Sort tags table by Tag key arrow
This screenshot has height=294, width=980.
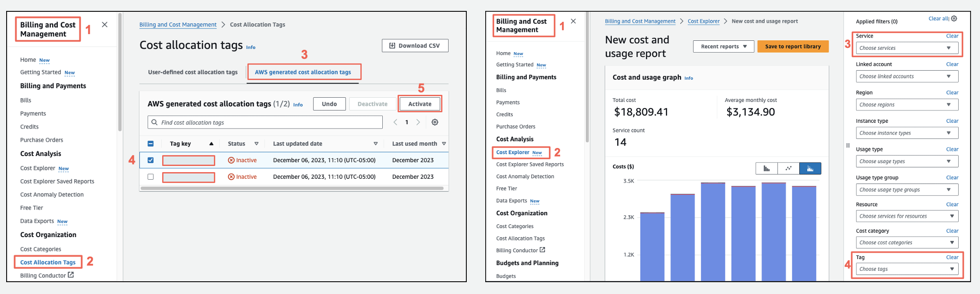click(x=212, y=144)
